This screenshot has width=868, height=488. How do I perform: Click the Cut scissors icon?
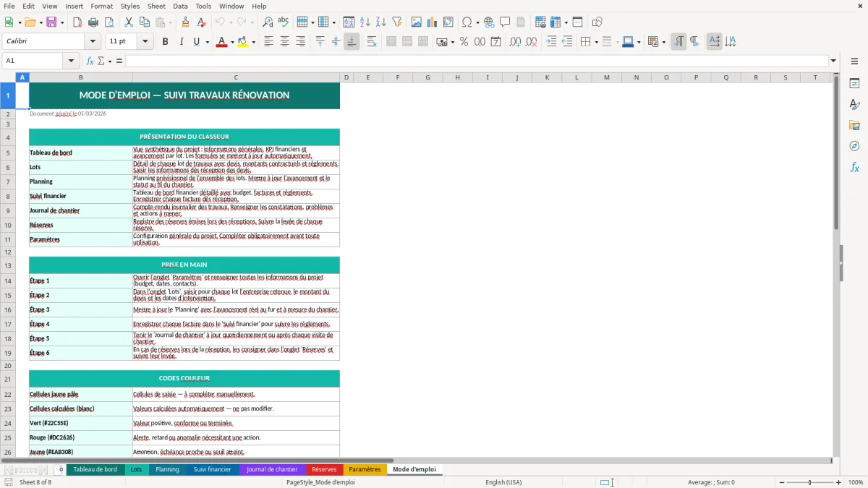[x=129, y=22]
